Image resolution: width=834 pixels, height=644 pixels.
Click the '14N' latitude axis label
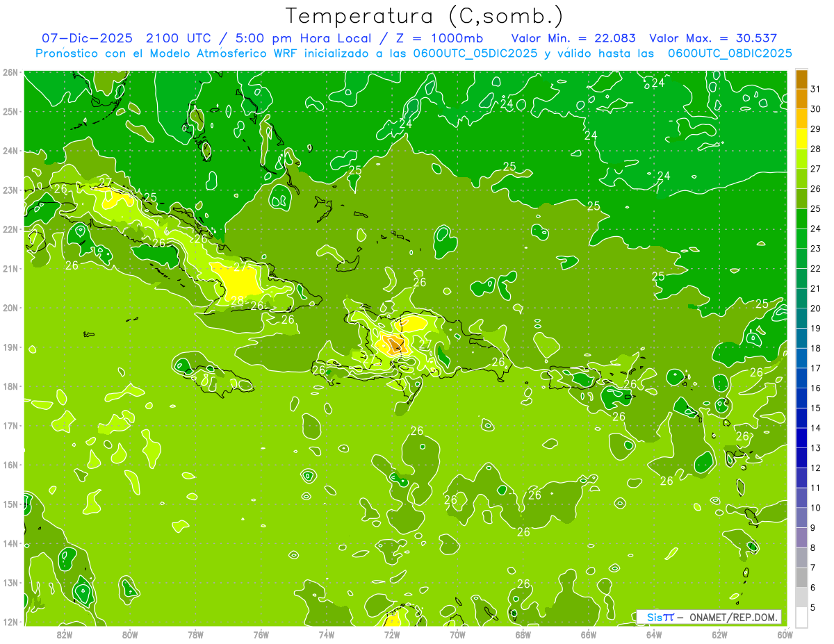point(10,543)
